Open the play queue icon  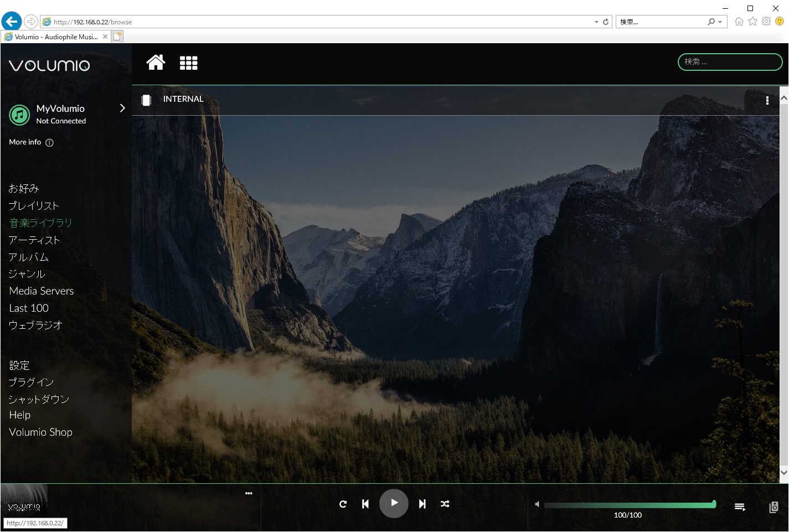740,507
